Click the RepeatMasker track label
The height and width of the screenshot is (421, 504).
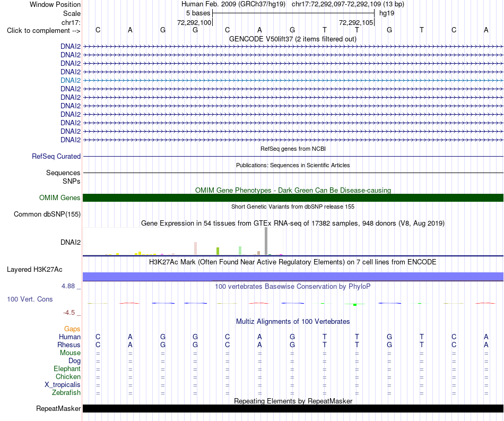(x=58, y=408)
